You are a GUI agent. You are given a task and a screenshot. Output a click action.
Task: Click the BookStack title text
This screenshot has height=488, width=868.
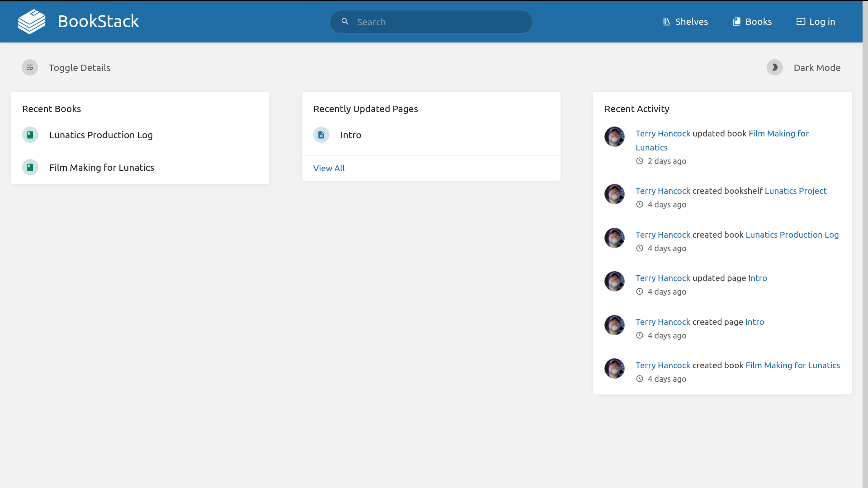(x=98, y=21)
